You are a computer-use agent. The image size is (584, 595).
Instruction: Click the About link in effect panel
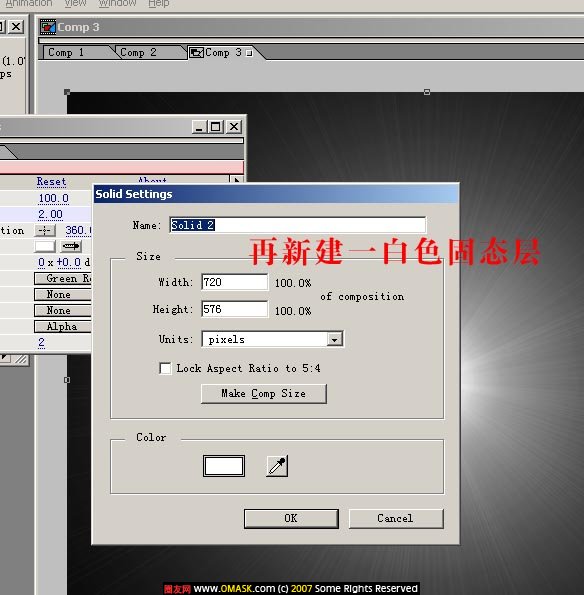coord(152,180)
